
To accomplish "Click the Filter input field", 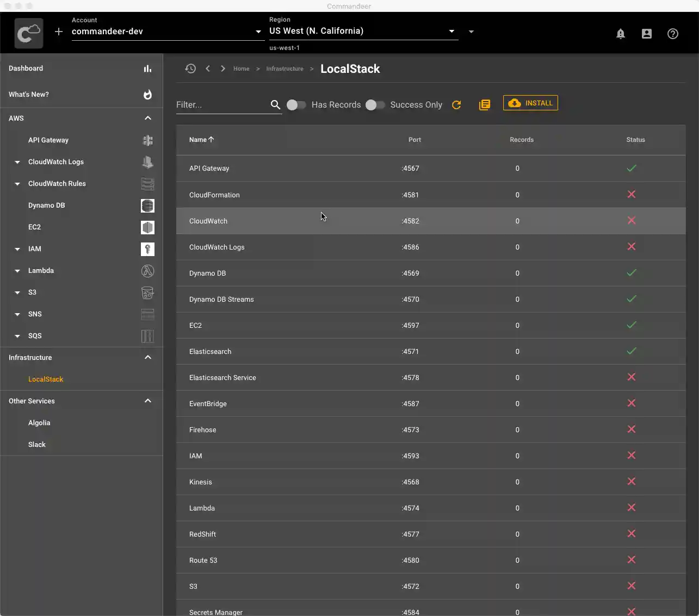I will (x=222, y=105).
